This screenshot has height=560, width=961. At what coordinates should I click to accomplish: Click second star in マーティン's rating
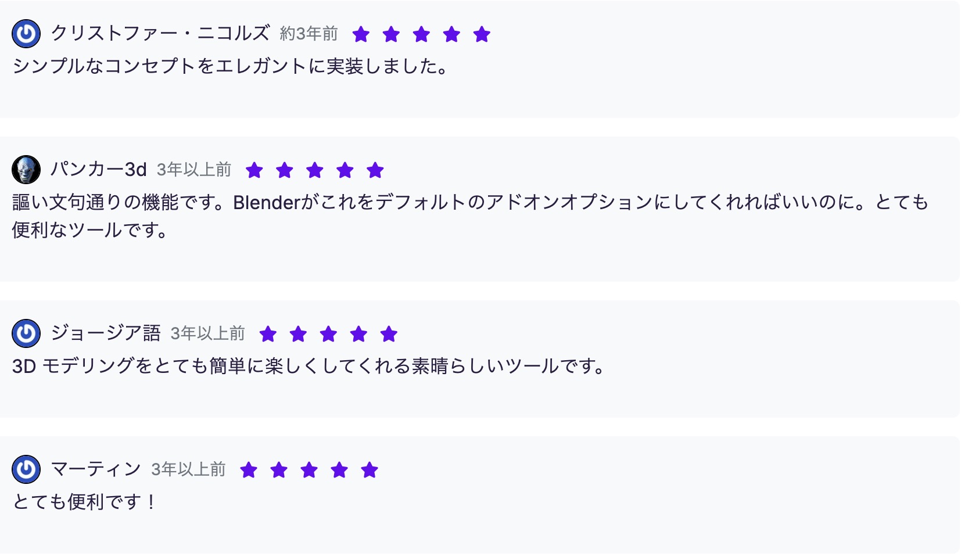(279, 470)
